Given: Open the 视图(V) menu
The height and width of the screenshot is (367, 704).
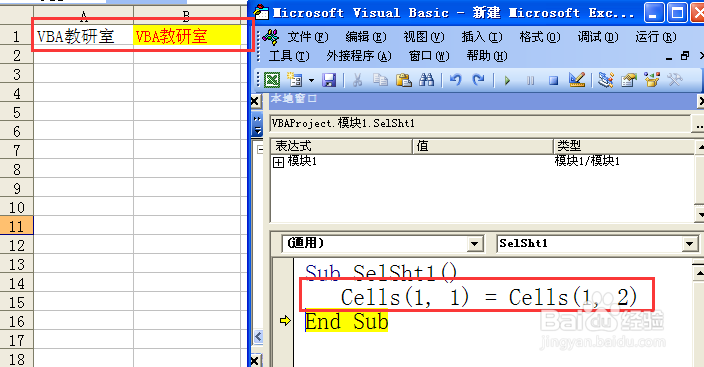Looking at the screenshot, I should coord(424,37).
